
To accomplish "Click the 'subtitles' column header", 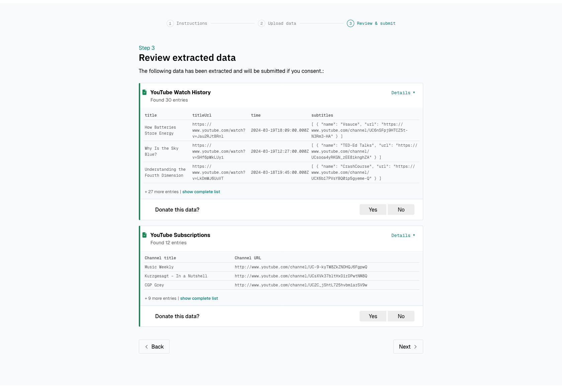I will click(322, 115).
